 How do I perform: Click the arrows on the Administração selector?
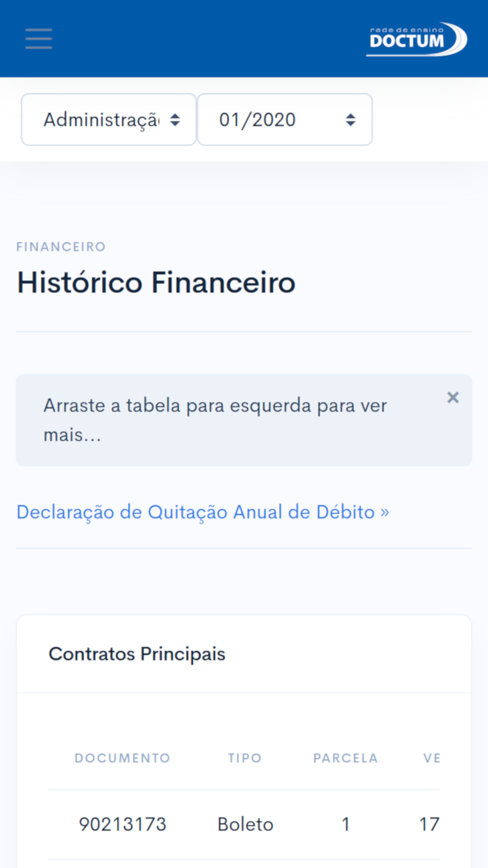(x=175, y=120)
